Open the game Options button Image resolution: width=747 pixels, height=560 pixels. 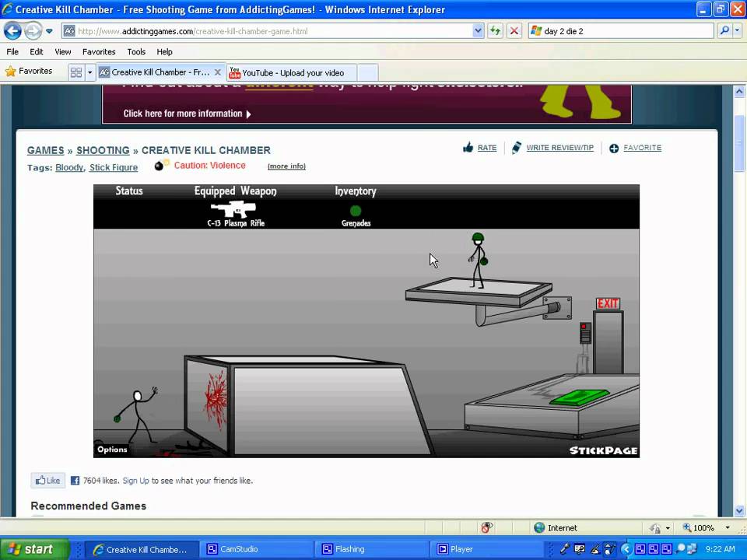click(x=112, y=450)
